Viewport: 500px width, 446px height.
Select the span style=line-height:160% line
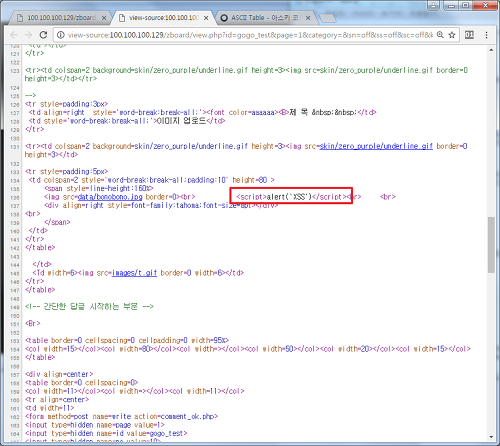coord(99,189)
